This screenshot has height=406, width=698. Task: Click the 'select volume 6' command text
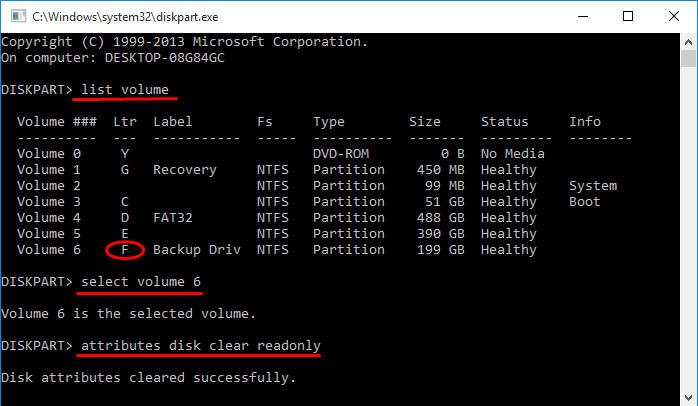(141, 282)
